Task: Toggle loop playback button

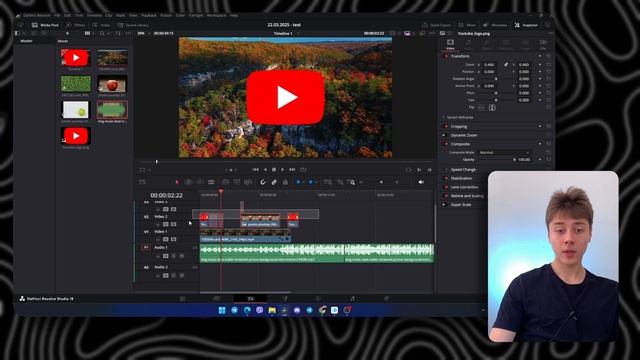Action: 303,169
